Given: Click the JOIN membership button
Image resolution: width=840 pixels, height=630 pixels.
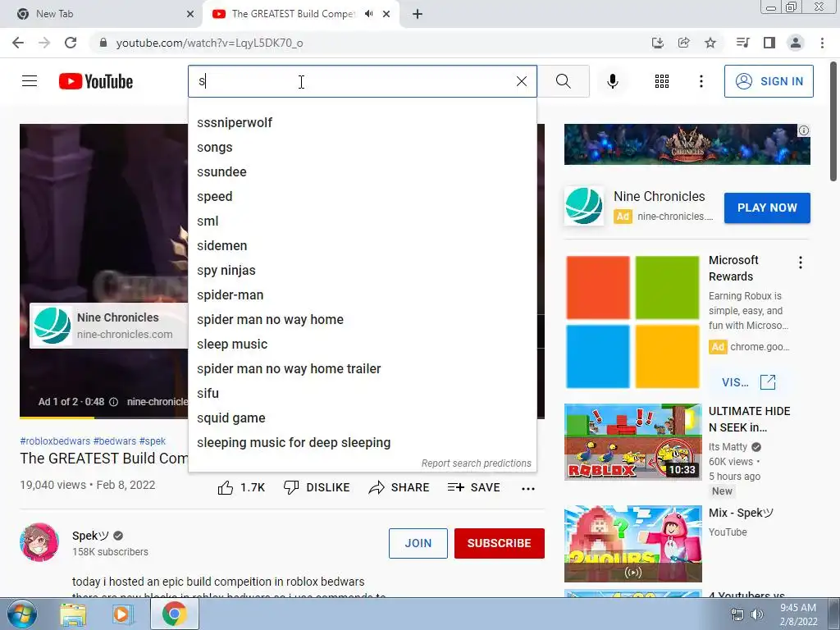Looking at the screenshot, I should (418, 543).
